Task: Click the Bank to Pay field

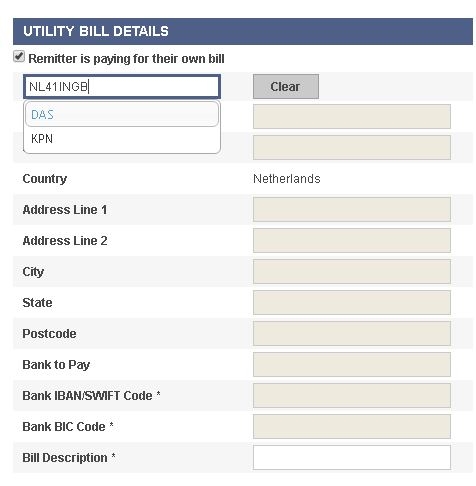Action: coord(352,364)
